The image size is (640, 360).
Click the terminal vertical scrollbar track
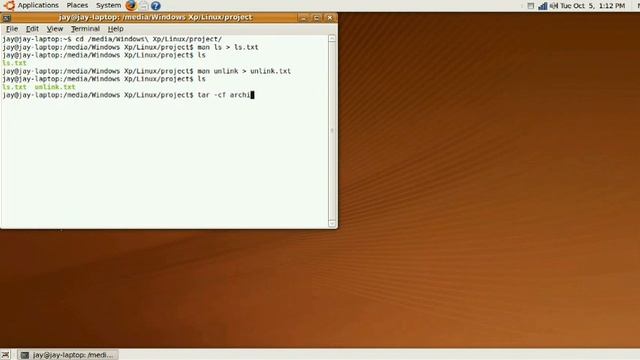tap(332, 131)
